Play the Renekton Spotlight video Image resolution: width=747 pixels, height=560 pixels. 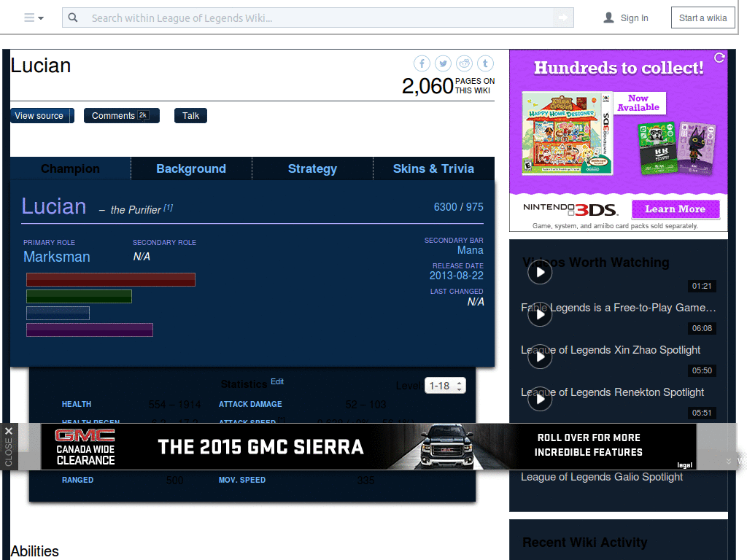pos(540,399)
